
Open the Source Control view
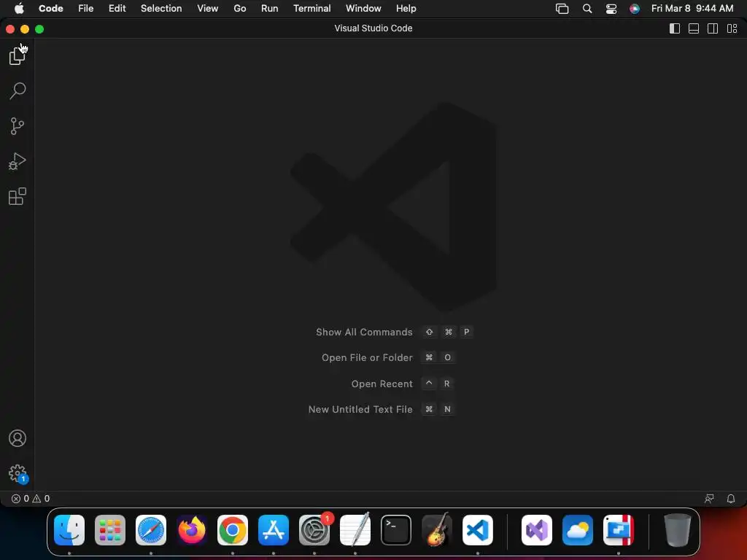click(x=18, y=126)
